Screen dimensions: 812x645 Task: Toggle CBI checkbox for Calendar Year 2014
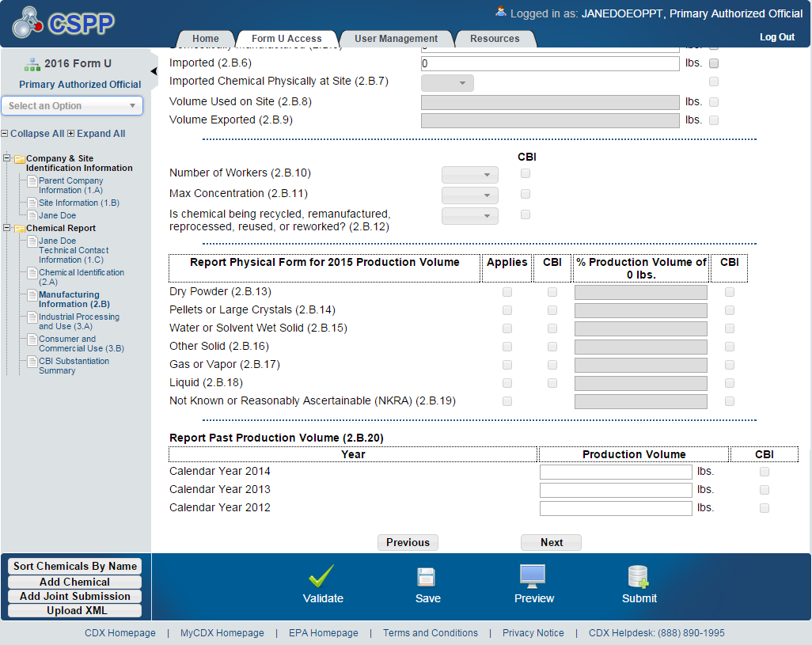pyautogui.click(x=765, y=472)
